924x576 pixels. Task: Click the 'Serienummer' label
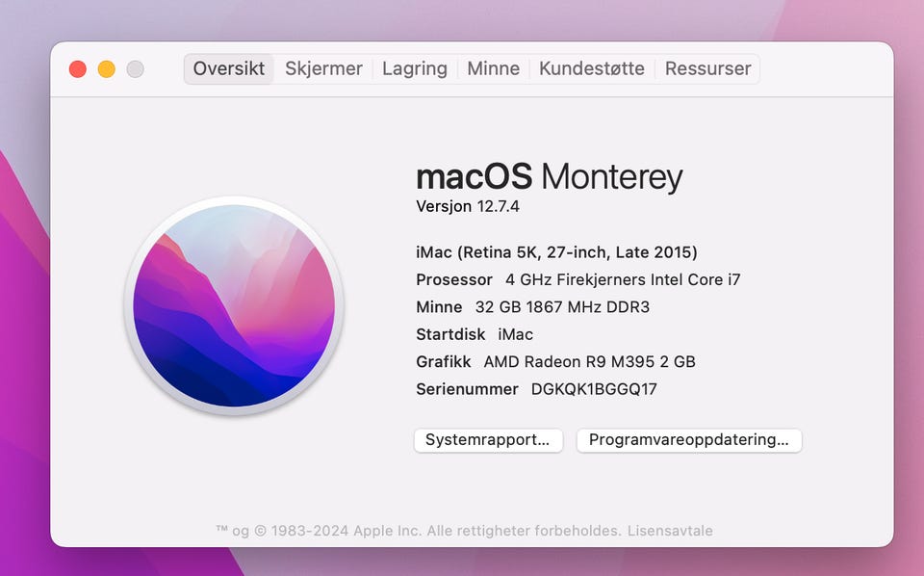tap(468, 389)
